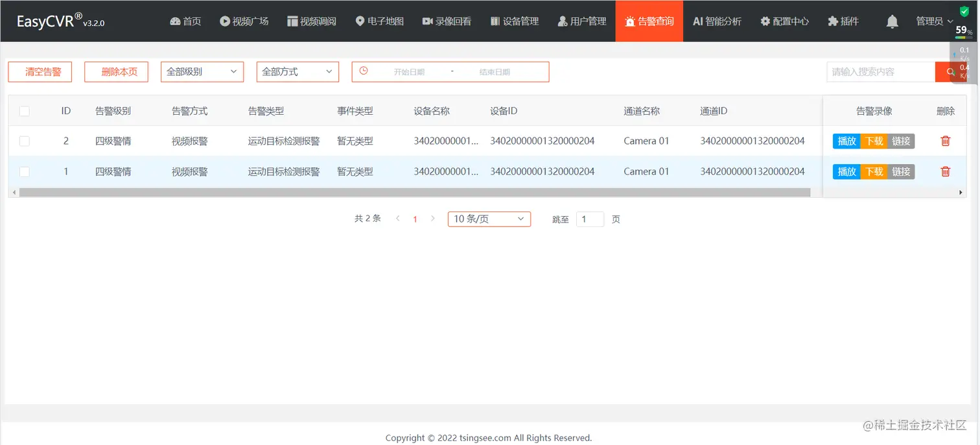
Task: Select page number 1 in pagination
Action: (415, 219)
